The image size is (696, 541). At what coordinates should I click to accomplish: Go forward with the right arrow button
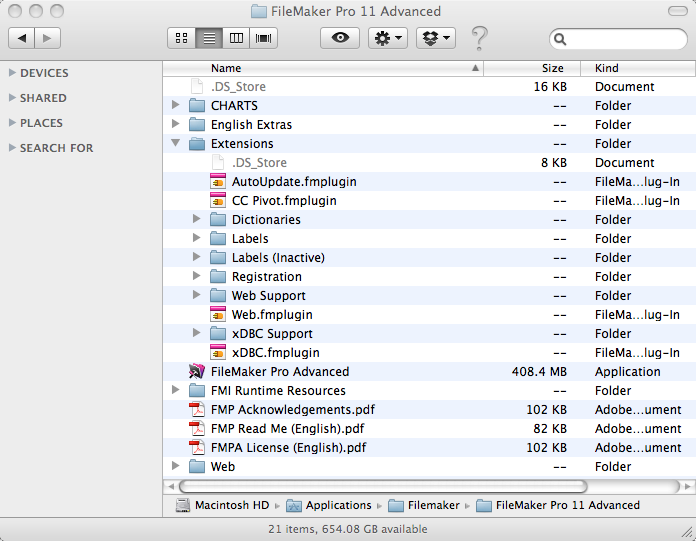(47, 38)
